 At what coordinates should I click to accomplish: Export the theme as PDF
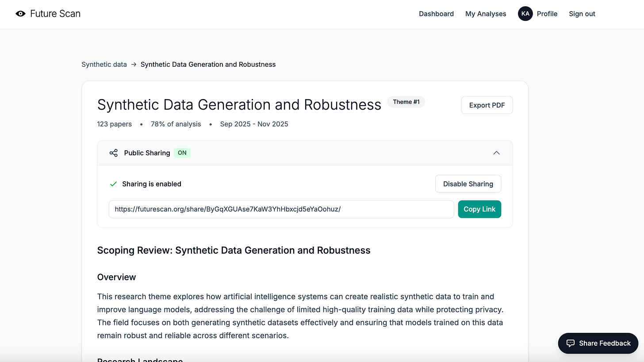(x=487, y=105)
